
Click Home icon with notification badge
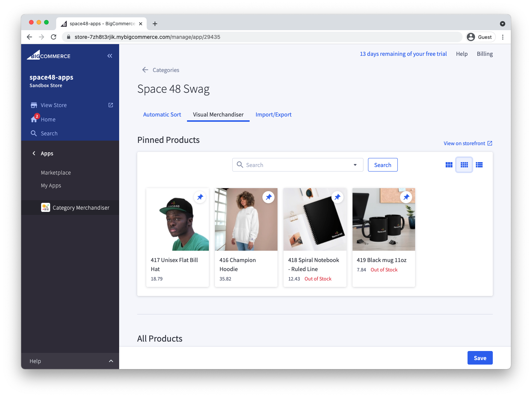click(x=34, y=119)
